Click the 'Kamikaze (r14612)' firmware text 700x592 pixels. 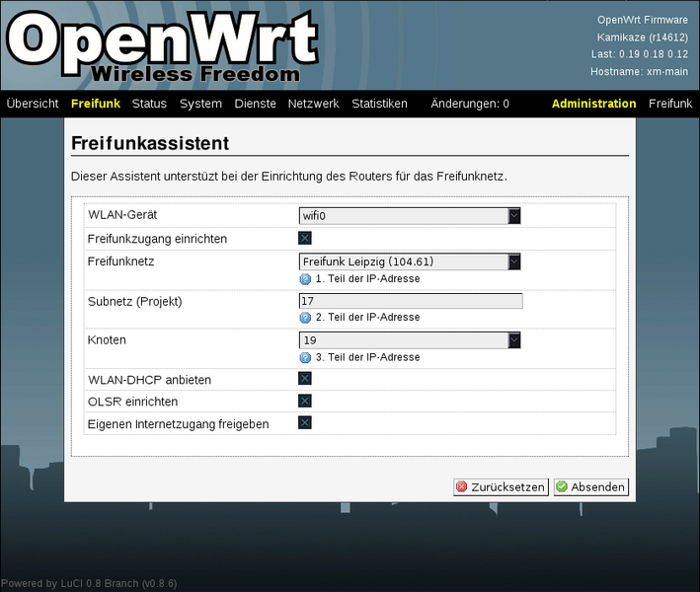click(643, 37)
